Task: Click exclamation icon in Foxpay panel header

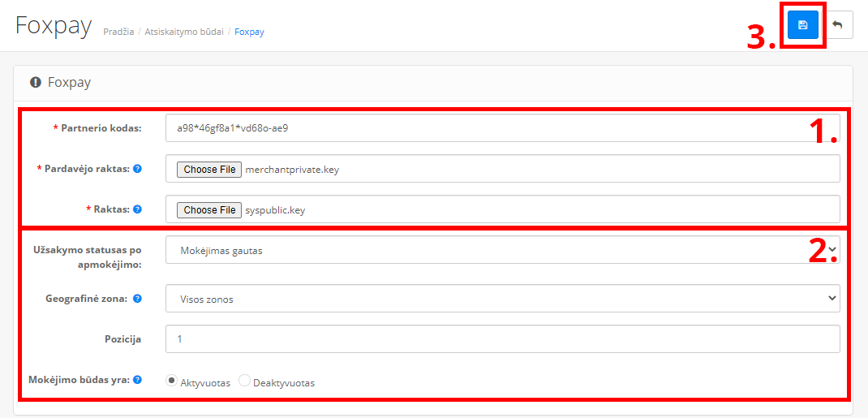Action: point(36,83)
